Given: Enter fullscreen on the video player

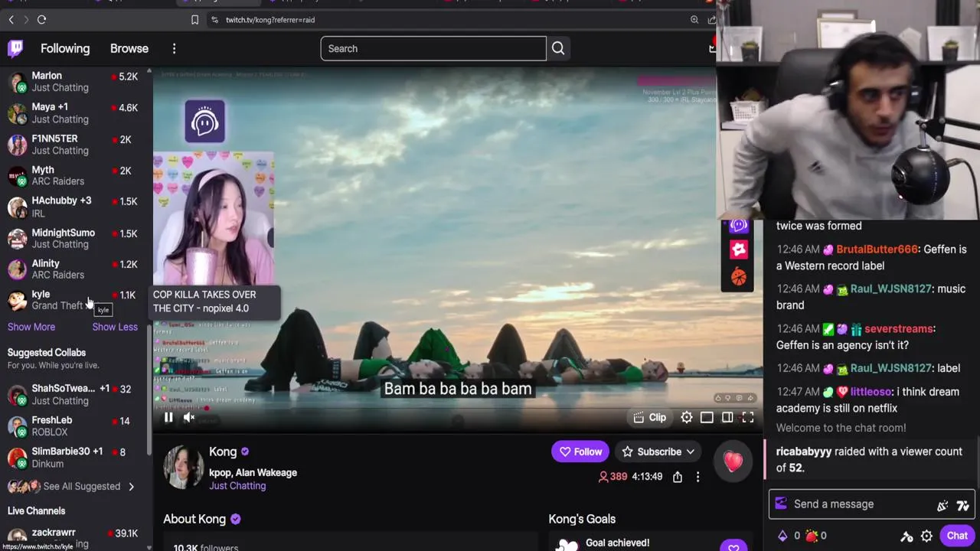Looking at the screenshot, I should click(748, 417).
